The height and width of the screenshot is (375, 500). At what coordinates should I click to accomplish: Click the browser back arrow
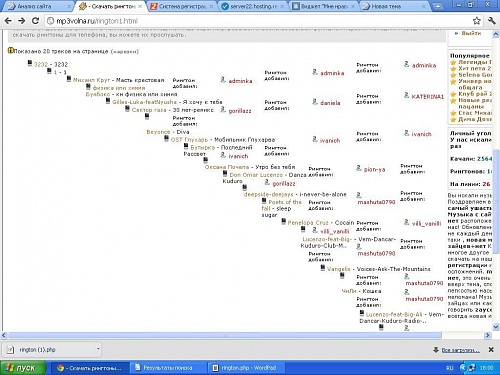[8, 21]
